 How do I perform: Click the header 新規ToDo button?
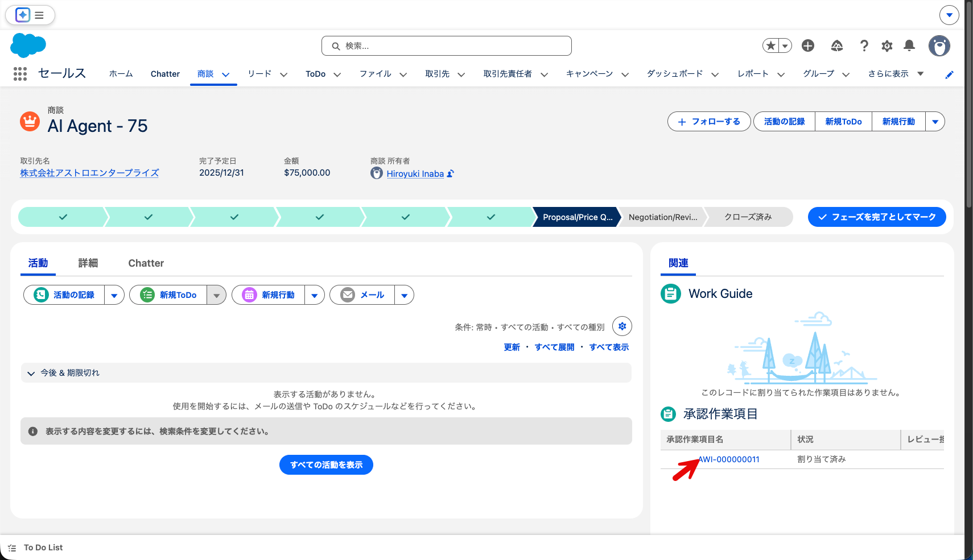coord(843,122)
